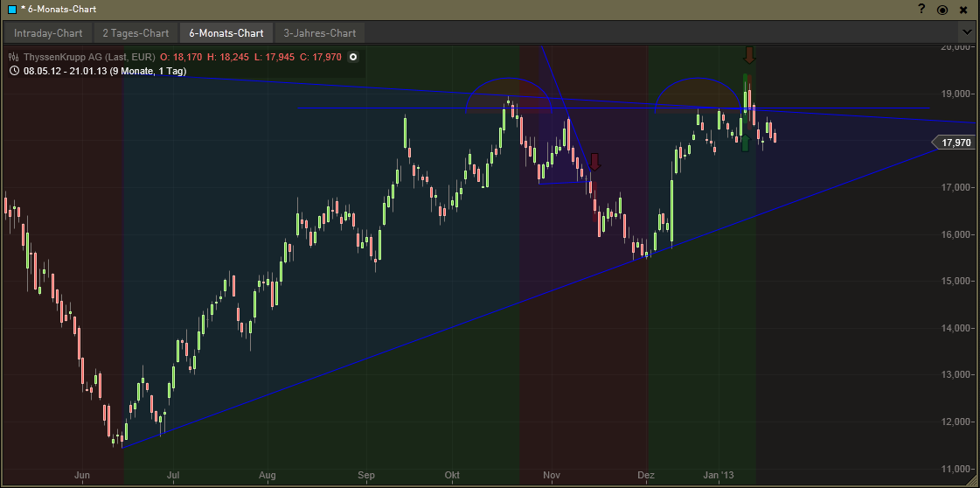Click the high value H: 18,245
The width and height of the screenshot is (980, 488).
click(228, 57)
